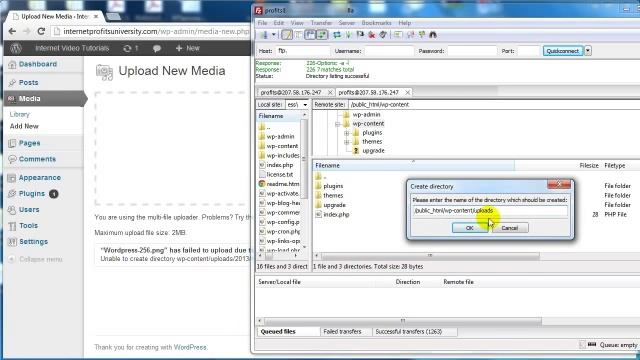The image size is (640, 360).
Task: Toggle the remote directory tree view
Action: pos(310,35)
